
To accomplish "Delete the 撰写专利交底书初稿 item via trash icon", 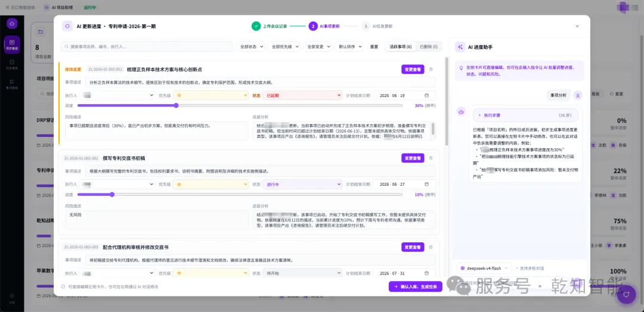I will click(x=431, y=158).
